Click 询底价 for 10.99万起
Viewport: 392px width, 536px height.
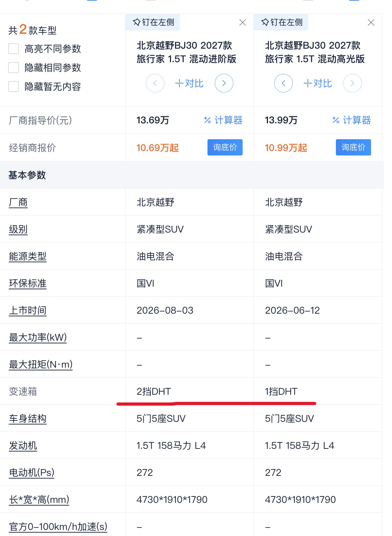point(353,147)
